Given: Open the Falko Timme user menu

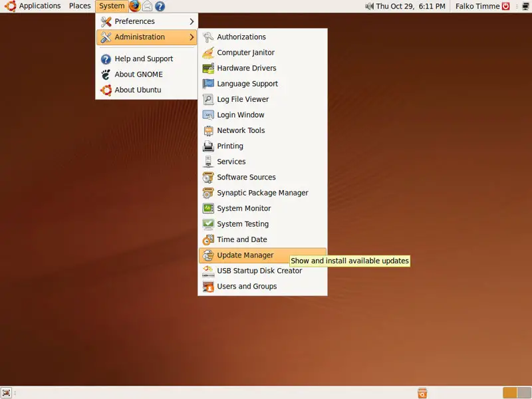Looking at the screenshot, I should [x=477, y=6].
